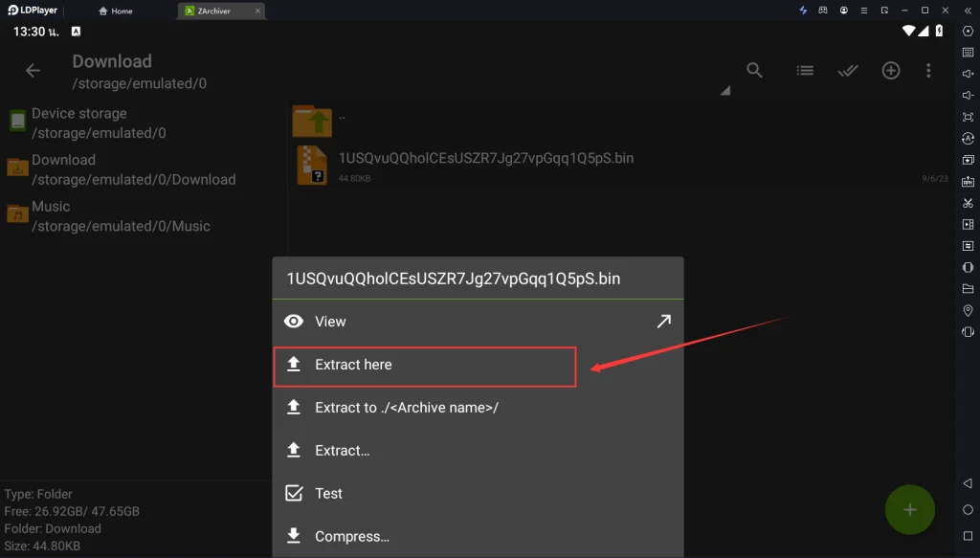Open the search magnifier in ZArchiver toolbar
Viewport: 980px width, 558px height.
pyautogui.click(x=754, y=70)
